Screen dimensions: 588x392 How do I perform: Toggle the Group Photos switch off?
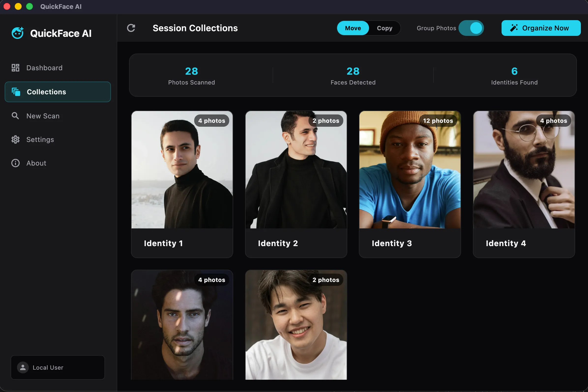pos(471,28)
